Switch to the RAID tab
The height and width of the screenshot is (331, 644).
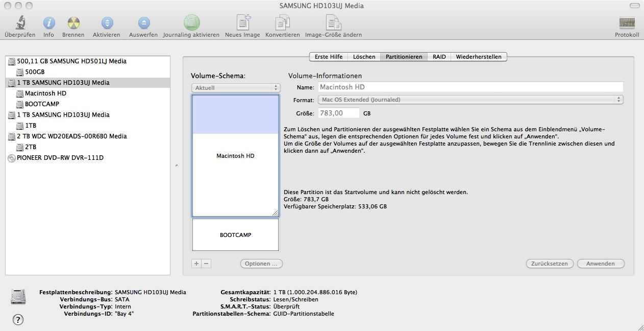coord(439,57)
